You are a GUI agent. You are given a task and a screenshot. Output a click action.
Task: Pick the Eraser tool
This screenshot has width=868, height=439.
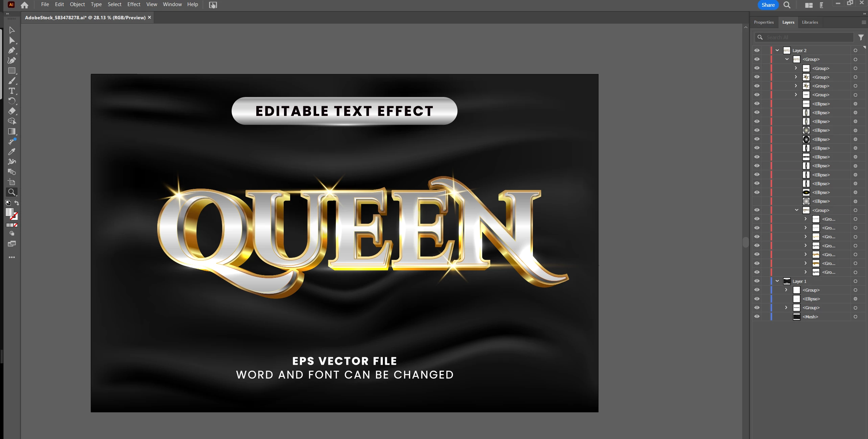[x=11, y=111]
